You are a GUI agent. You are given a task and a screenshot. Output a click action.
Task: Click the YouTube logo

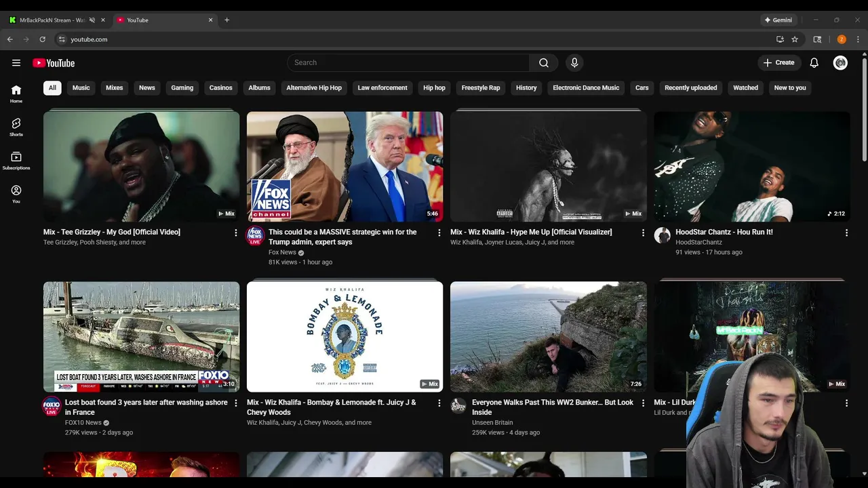pos(54,63)
